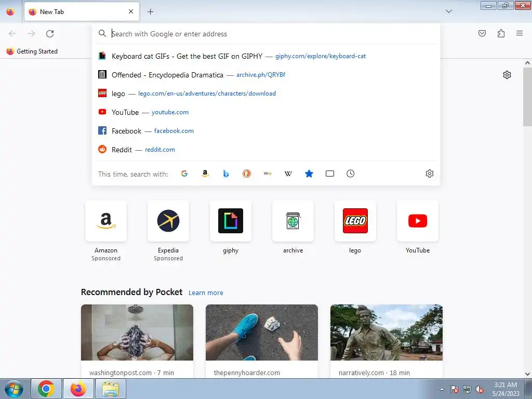Click Learn more about Pocket
The height and width of the screenshot is (399, 532).
pos(206,292)
